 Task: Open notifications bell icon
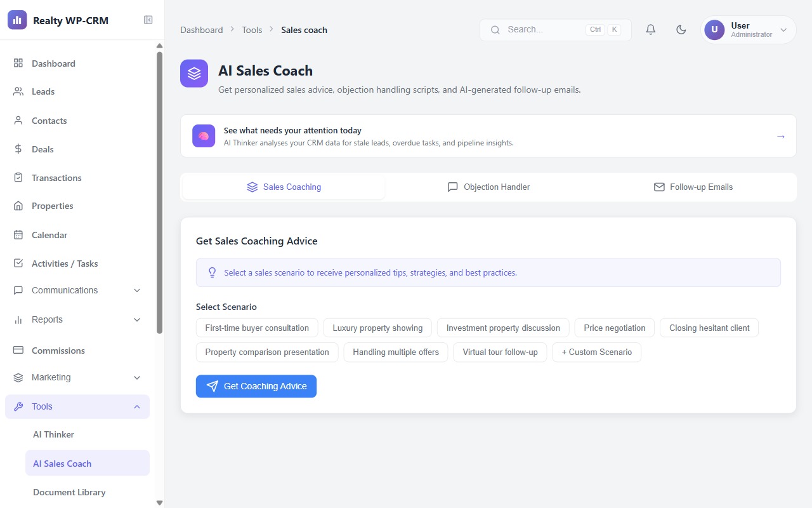coord(650,30)
